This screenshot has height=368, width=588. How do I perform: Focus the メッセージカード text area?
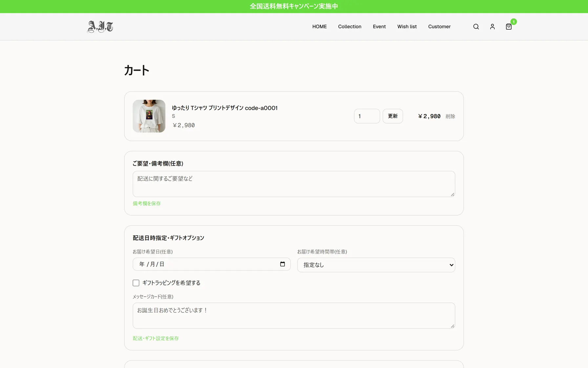[x=294, y=315]
